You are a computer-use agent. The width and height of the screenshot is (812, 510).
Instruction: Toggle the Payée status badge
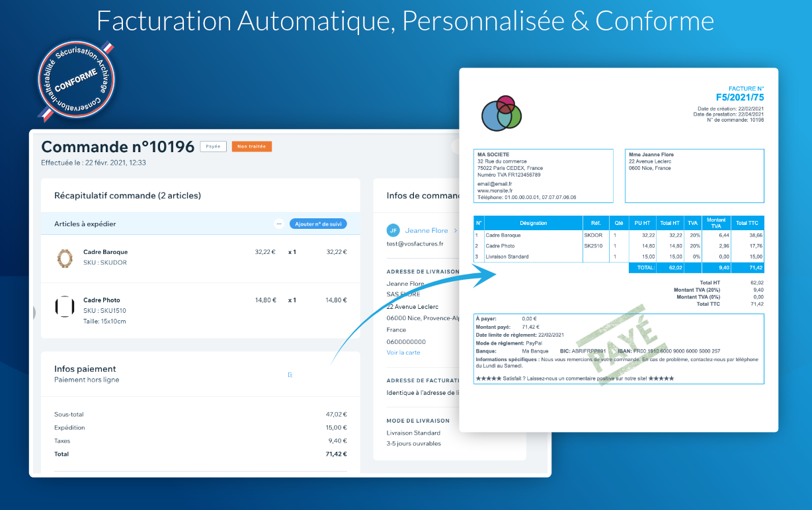(213, 146)
